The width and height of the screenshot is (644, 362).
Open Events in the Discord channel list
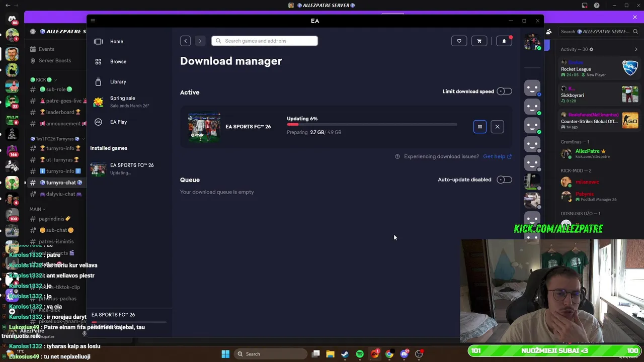tap(46, 49)
